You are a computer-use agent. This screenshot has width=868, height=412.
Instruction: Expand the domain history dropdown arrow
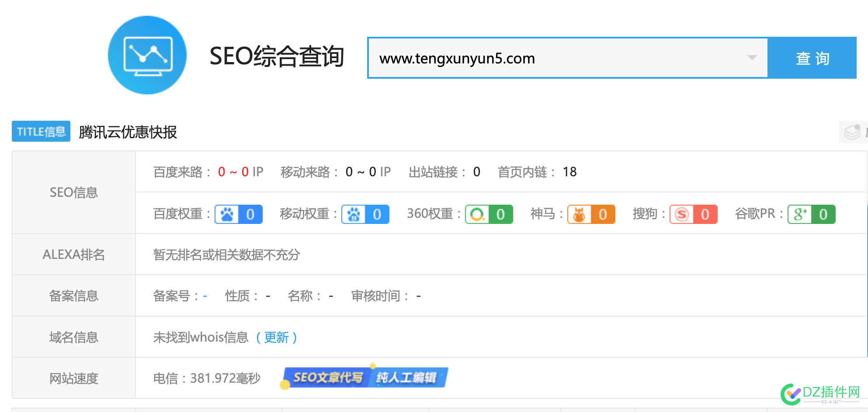[752, 58]
